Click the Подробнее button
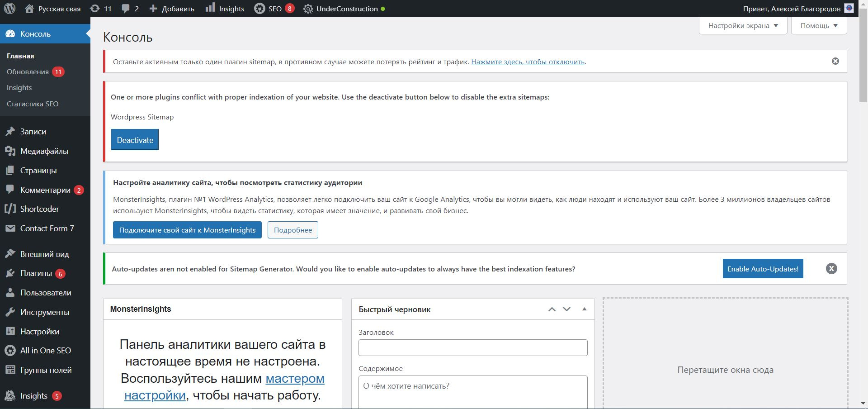This screenshot has height=409, width=868. coord(293,230)
